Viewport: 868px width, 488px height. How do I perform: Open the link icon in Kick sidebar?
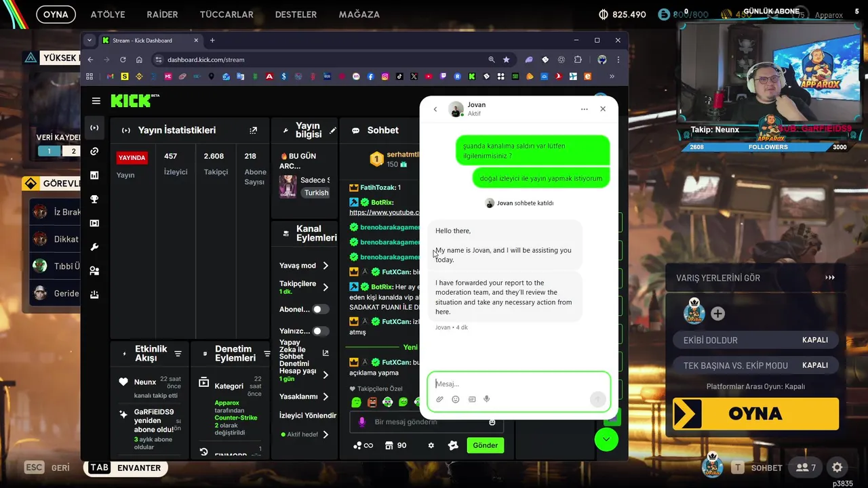tap(94, 151)
